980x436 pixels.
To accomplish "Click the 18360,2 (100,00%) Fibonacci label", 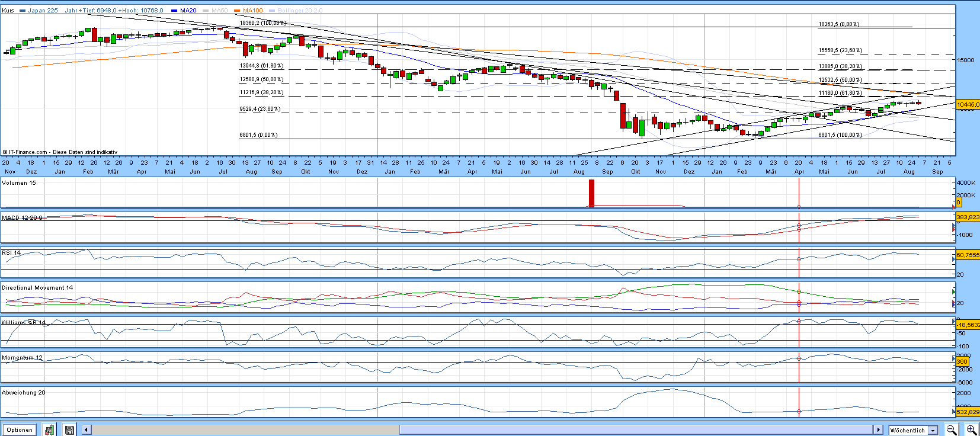I will tap(263, 23).
